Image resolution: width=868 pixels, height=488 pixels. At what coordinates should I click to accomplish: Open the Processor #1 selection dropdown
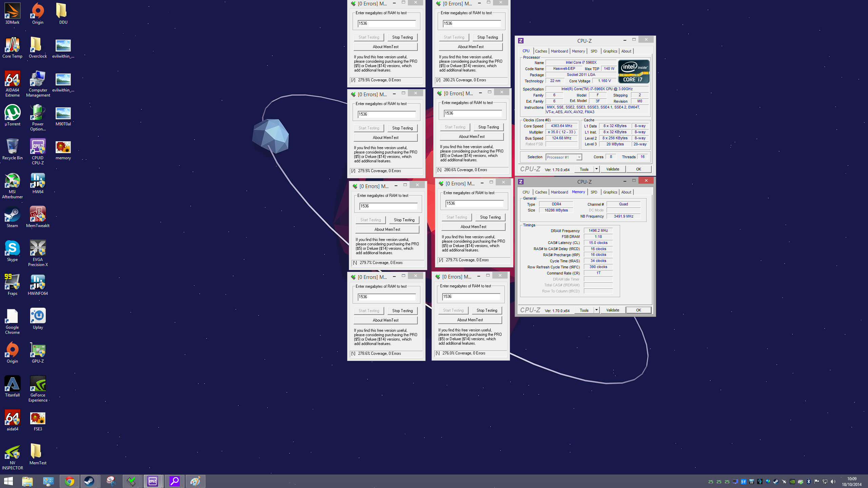[564, 157]
